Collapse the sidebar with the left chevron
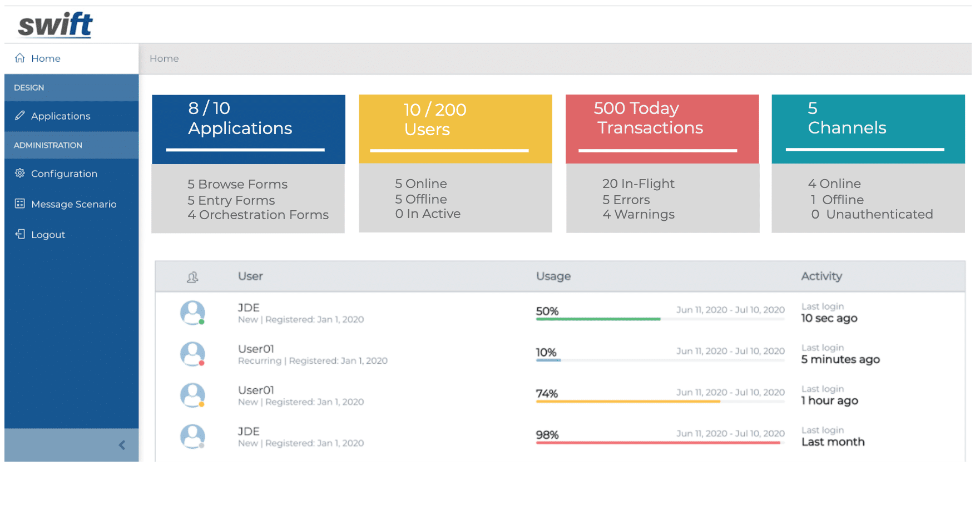980x505 pixels. (122, 445)
